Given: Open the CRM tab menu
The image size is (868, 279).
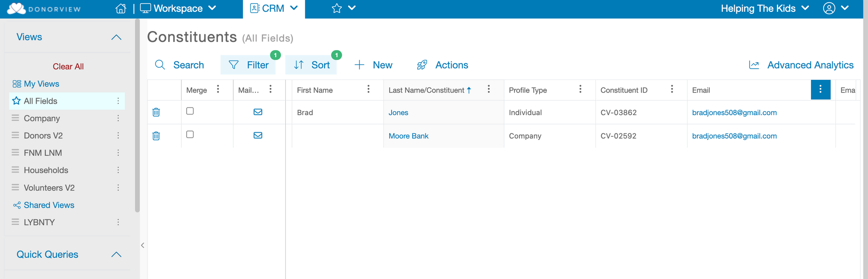Looking at the screenshot, I should pos(274,9).
